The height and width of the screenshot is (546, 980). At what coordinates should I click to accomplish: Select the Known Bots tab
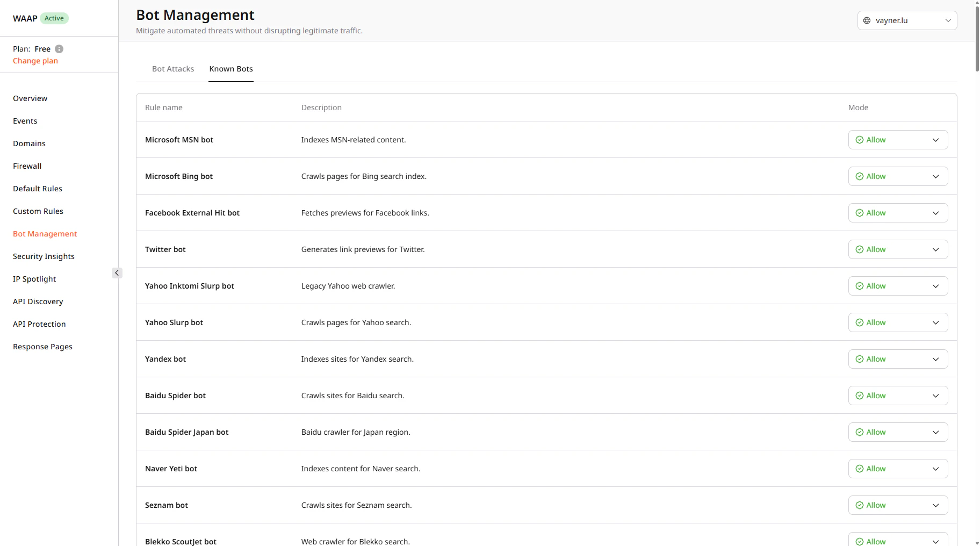click(x=231, y=69)
